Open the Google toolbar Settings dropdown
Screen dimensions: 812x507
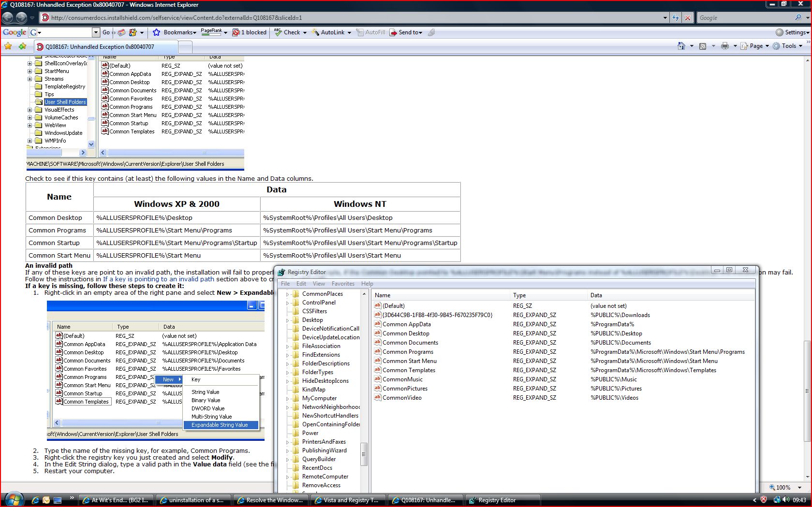click(792, 32)
